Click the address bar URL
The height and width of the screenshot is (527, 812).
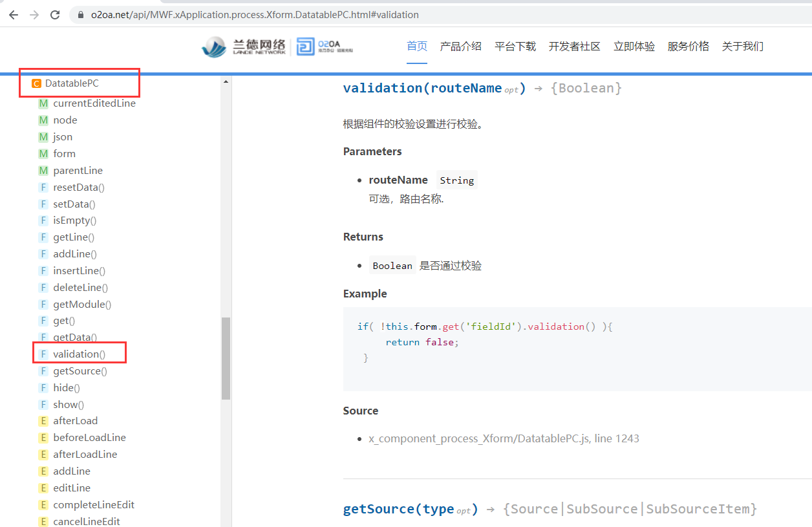[x=255, y=14]
